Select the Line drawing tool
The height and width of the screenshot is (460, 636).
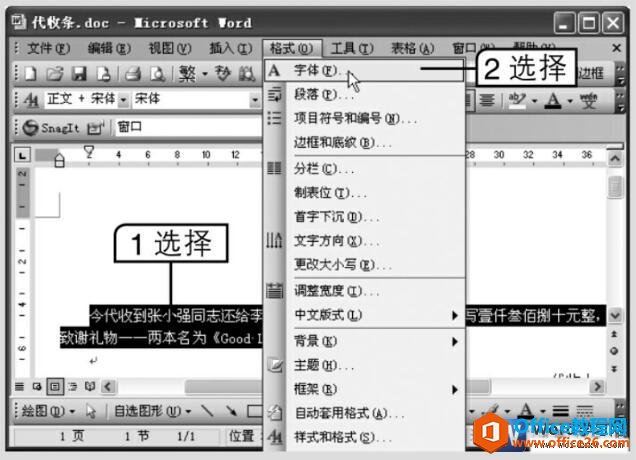point(207,411)
